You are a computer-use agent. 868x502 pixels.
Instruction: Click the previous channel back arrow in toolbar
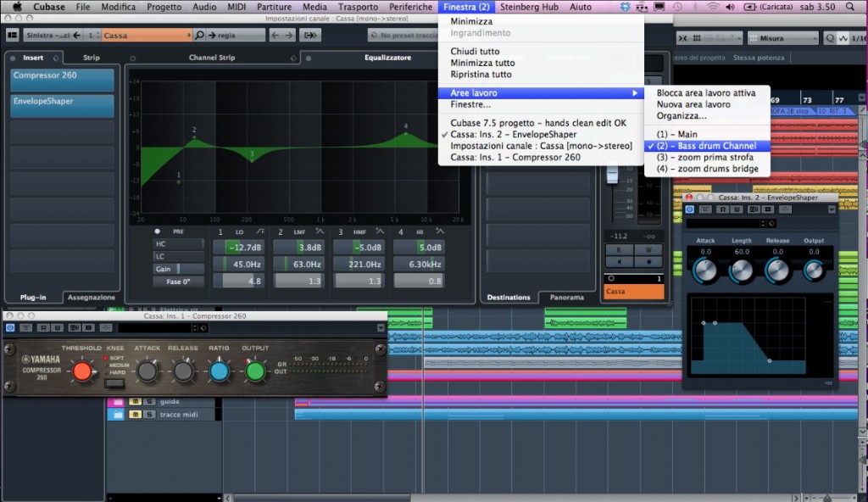(275, 35)
